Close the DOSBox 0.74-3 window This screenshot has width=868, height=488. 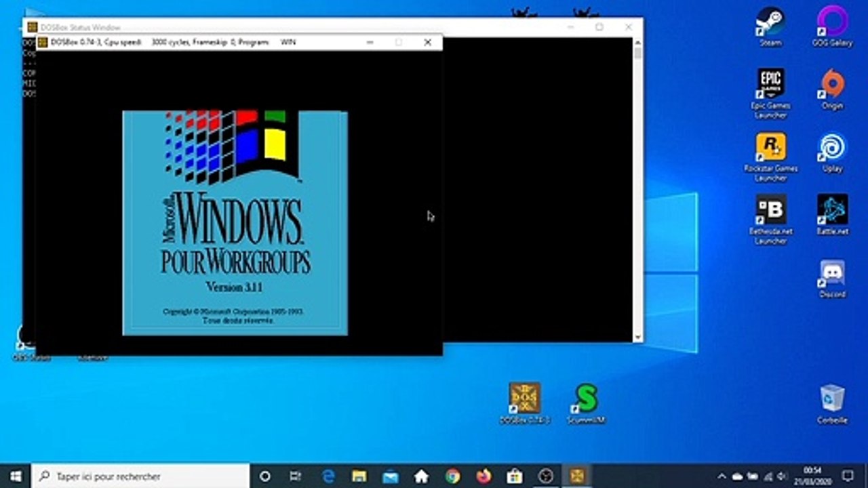click(428, 42)
